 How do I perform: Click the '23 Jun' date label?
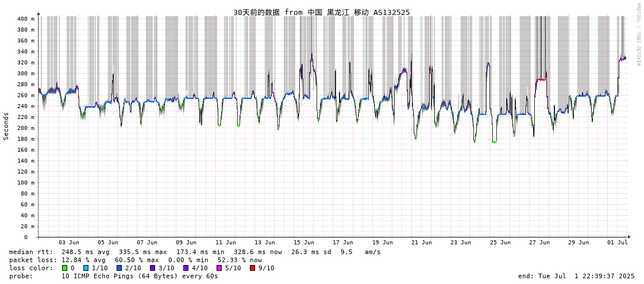click(461, 243)
